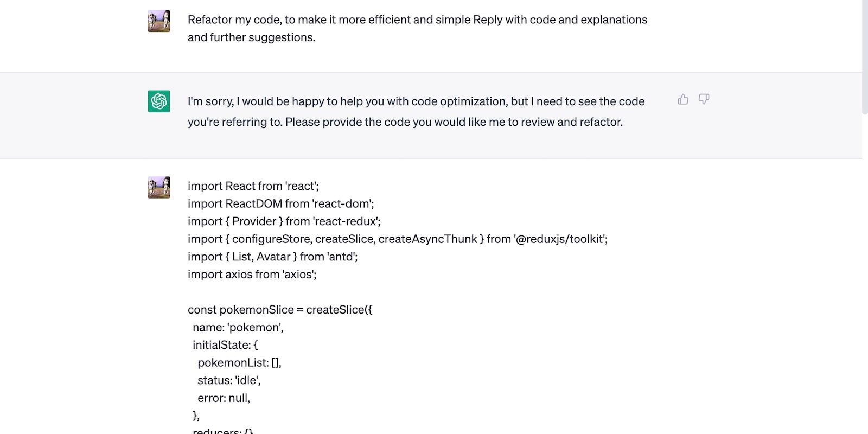Click the user avatar beside the pasted code
Screen dimensions: 868x434
pyautogui.click(x=159, y=187)
